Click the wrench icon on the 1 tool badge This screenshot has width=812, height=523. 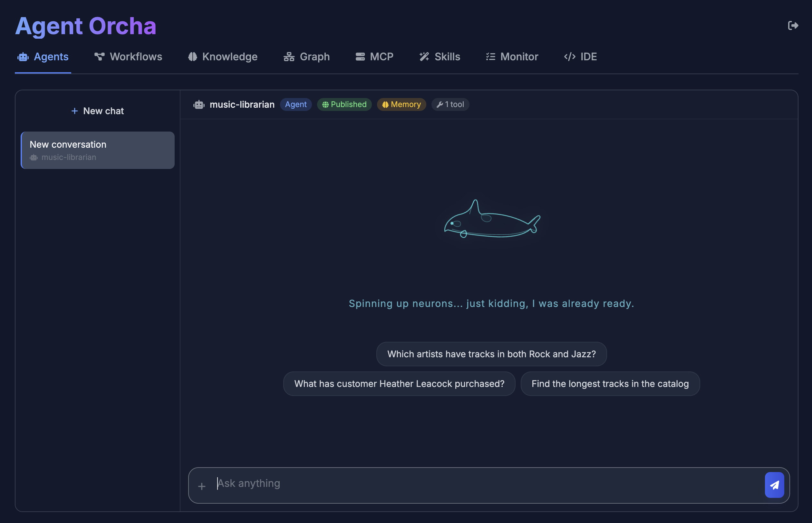click(440, 104)
